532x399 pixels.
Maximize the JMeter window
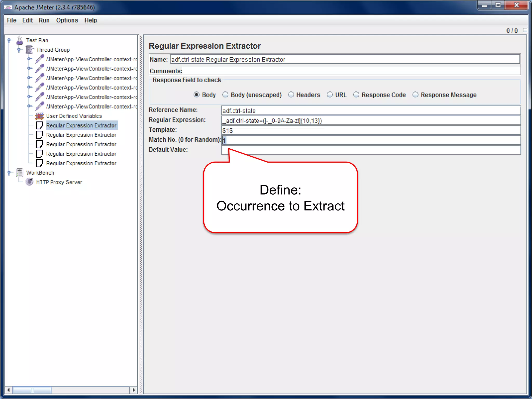tap(498, 5)
